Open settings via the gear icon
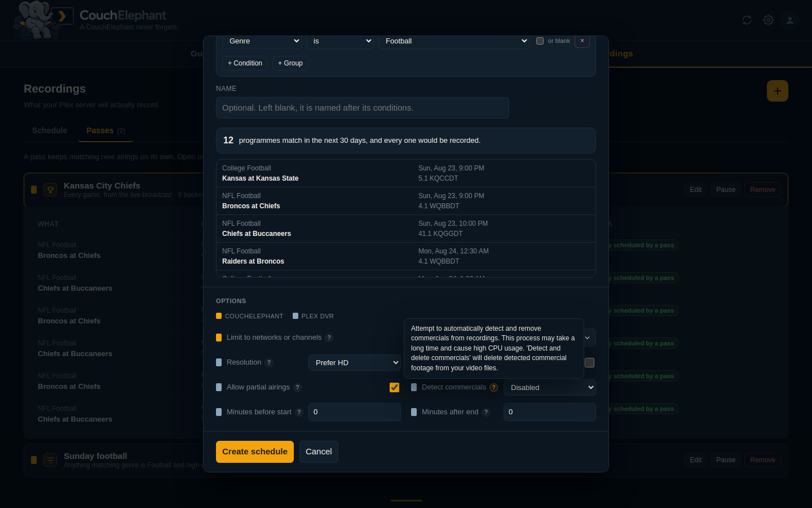Screen dimensions: 812x508 pos(768,20)
